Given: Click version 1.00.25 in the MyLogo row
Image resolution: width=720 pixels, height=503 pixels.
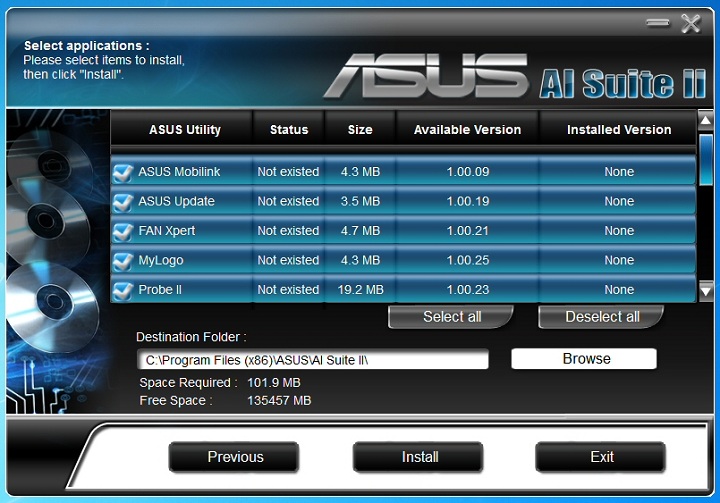Looking at the screenshot, I should [x=468, y=260].
